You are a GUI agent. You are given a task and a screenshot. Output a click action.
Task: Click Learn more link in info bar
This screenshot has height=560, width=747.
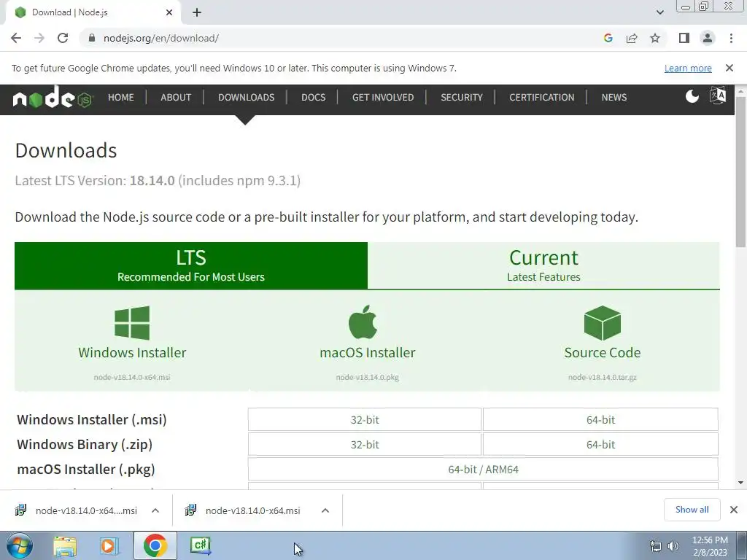688,68
